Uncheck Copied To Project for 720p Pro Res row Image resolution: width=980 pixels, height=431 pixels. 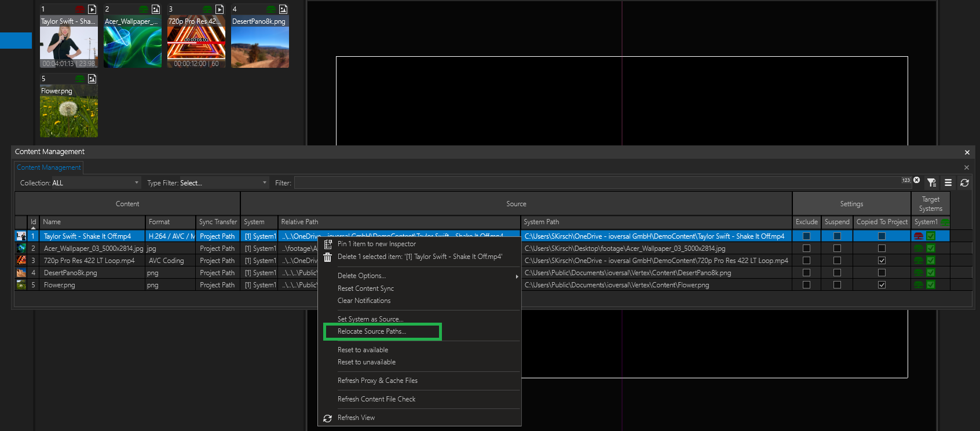[x=882, y=261]
